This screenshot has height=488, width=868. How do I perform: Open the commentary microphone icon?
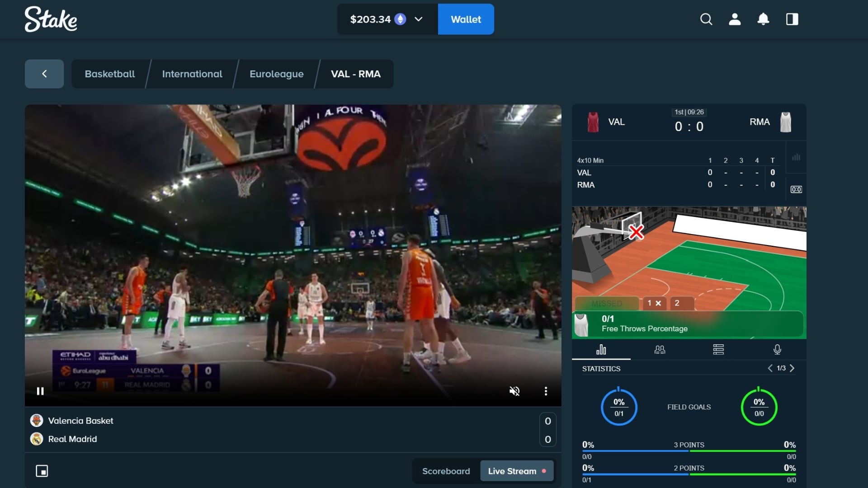pos(777,349)
